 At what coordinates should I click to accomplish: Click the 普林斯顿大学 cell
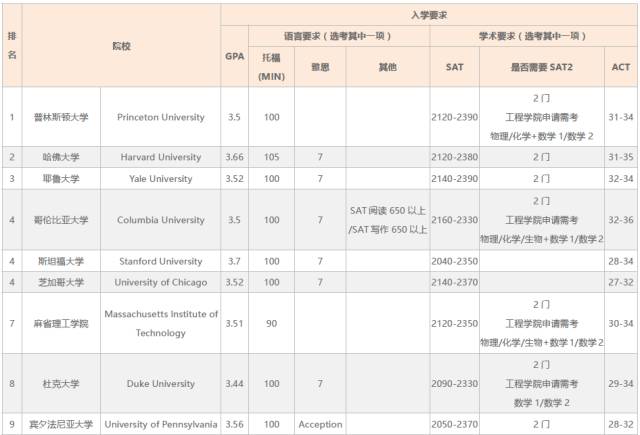pos(61,117)
